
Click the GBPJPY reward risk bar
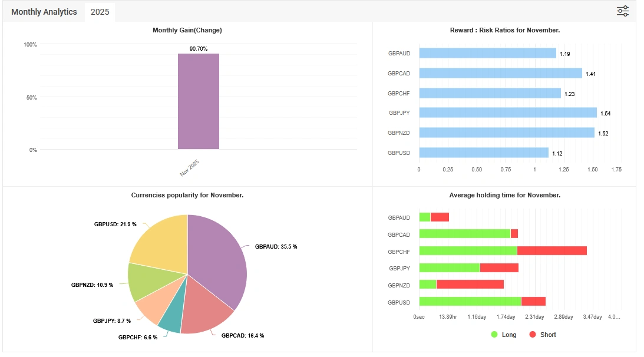507,113
